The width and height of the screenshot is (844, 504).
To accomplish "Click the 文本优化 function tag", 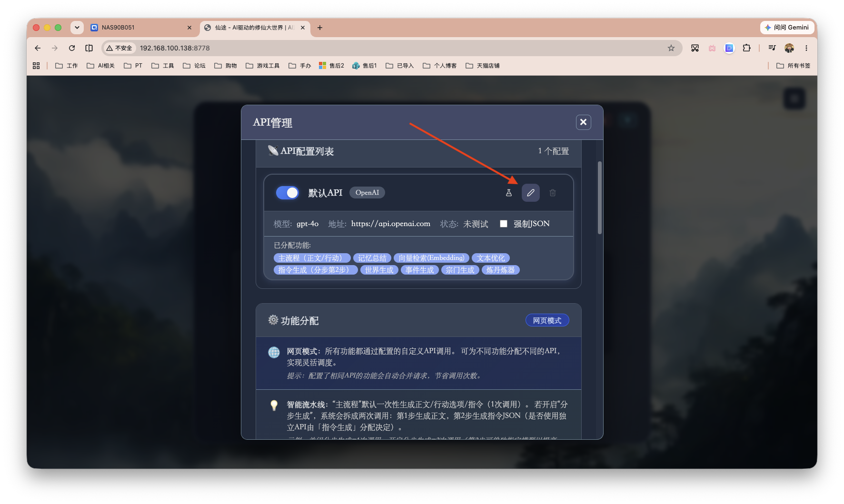I will [x=491, y=258].
